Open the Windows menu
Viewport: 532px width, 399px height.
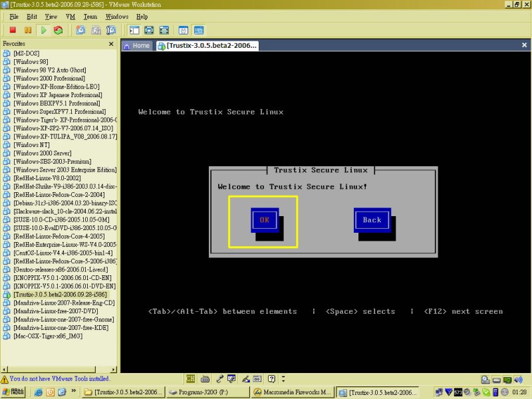coord(117,17)
